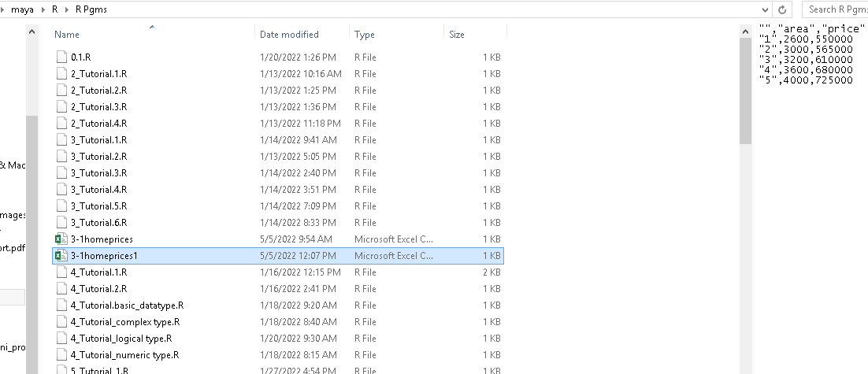Click the navigation pane scrollbar thumb
Image resolution: width=868 pixels, height=374 pixels.
coord(32,243)
